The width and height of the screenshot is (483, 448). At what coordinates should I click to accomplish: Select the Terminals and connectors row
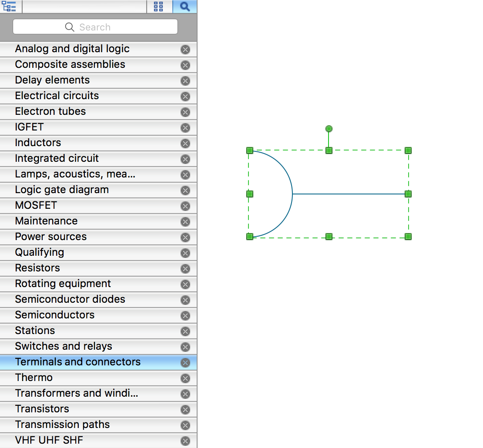98,362
